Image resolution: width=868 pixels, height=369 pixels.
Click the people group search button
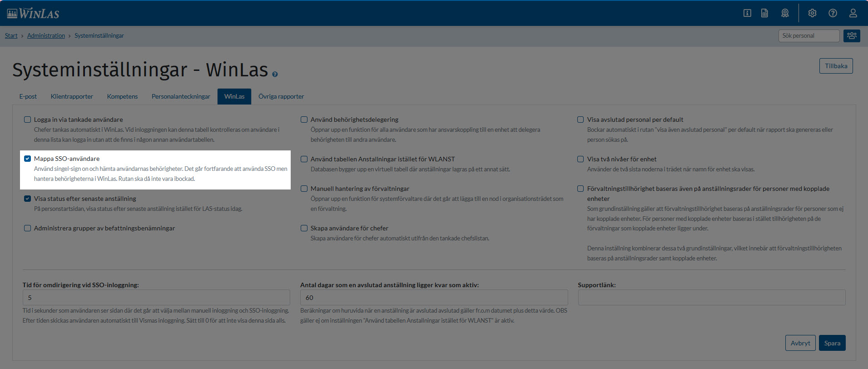click(x=852, y=35)
